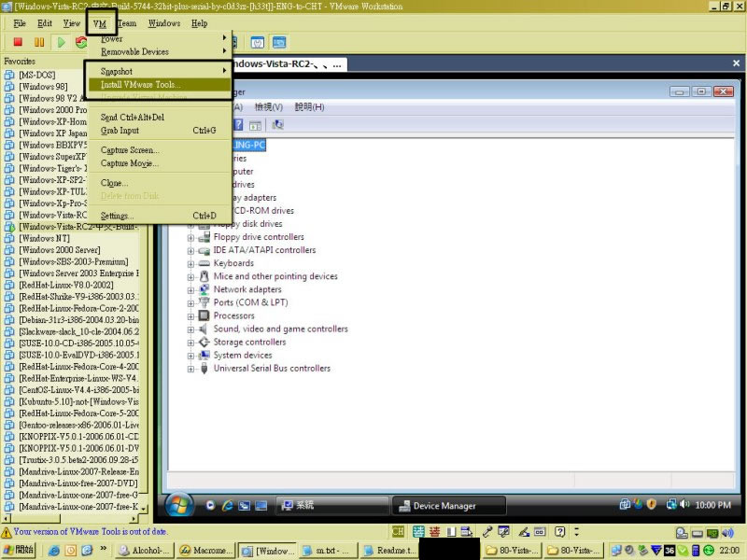Click "Your version of VMware Tools is out of date"
The width and height of the screenshot is (747, 560).
tap(91, 531)
